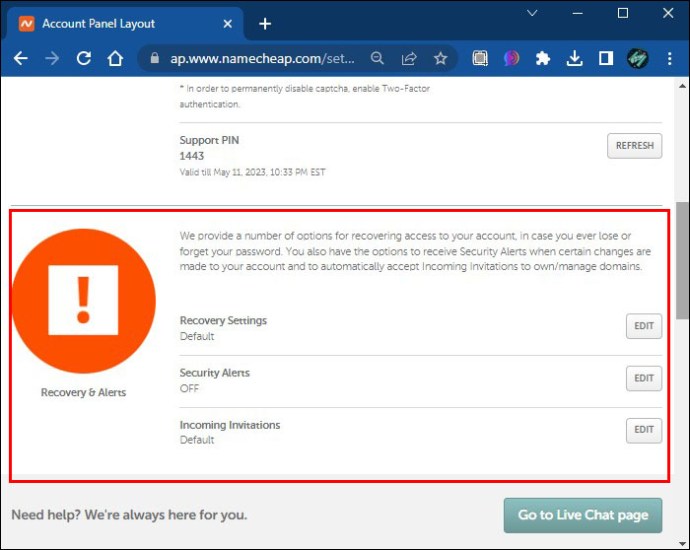Refresh the Support PIN
Image resolution: width=690 pixels, height=550 pixels.
[x=635, y=146]
